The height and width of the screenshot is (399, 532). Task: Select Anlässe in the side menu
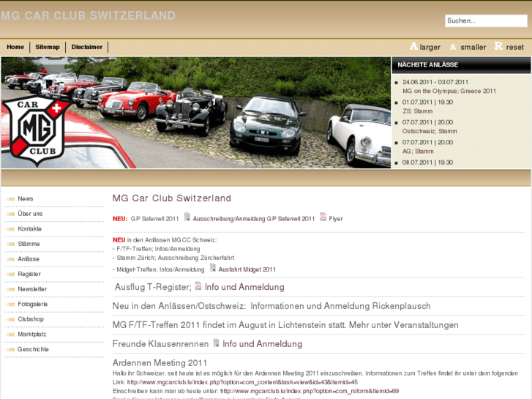click(x=29, y=258)
